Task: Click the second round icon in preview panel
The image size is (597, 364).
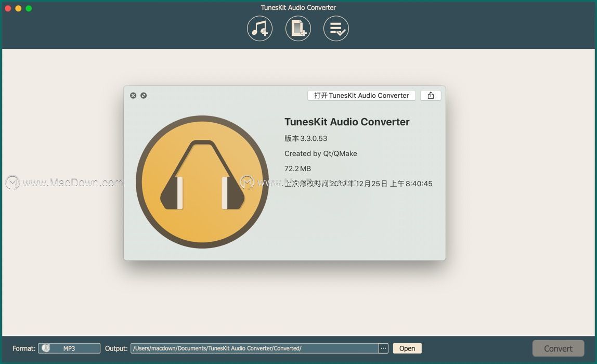Action: [x=144, y=96]
